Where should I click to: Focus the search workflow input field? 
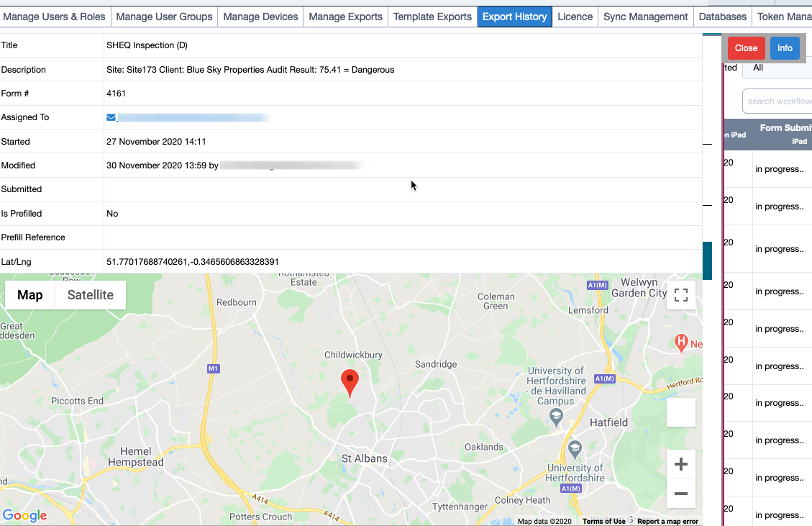777,101
